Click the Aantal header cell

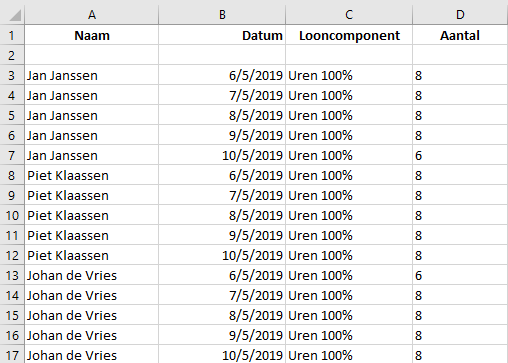(x=460, y=35)
